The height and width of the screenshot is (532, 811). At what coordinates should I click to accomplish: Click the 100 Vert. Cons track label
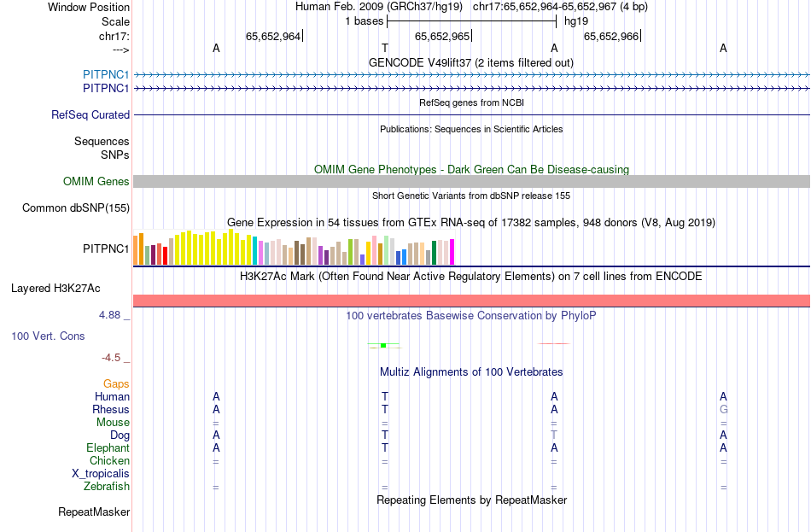click(48, 336)
